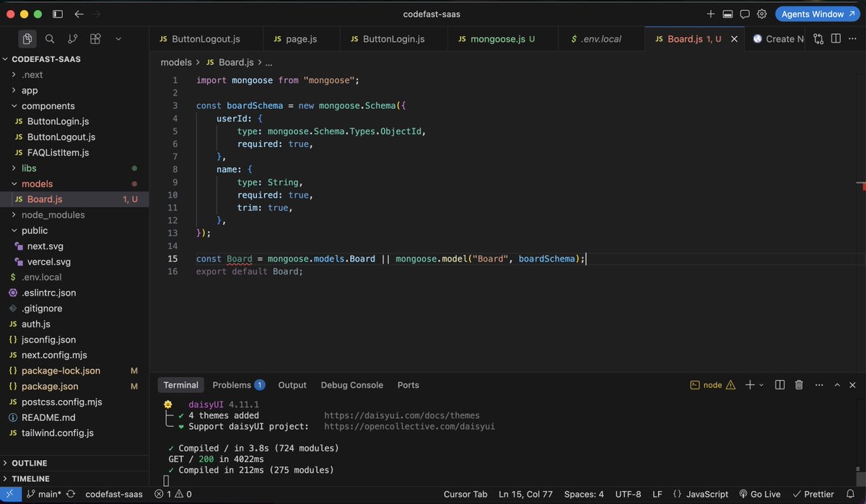
Task: Open the settings gear icon
Action: click(761, 14)
